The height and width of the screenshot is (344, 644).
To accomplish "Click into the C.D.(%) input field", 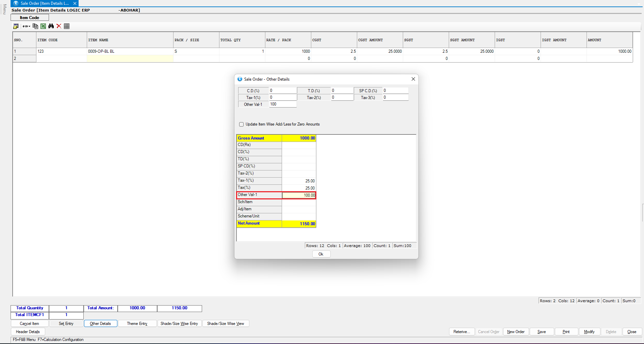I will 282,91.
